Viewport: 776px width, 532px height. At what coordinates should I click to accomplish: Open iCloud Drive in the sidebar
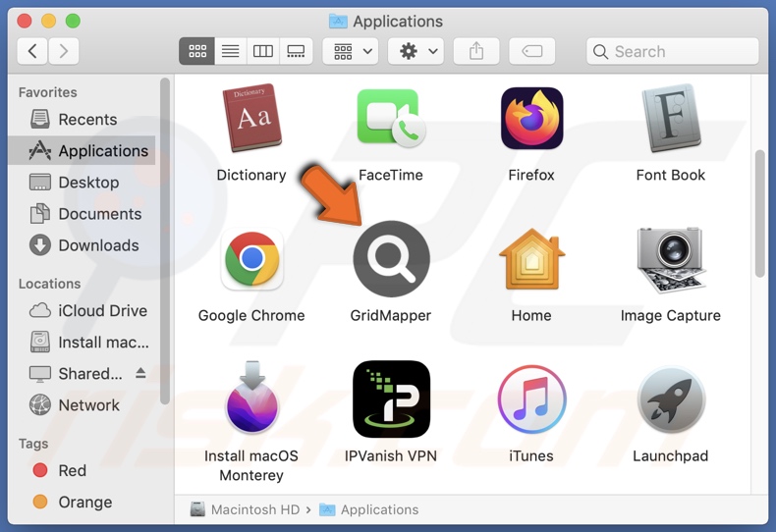click(83, 310)
